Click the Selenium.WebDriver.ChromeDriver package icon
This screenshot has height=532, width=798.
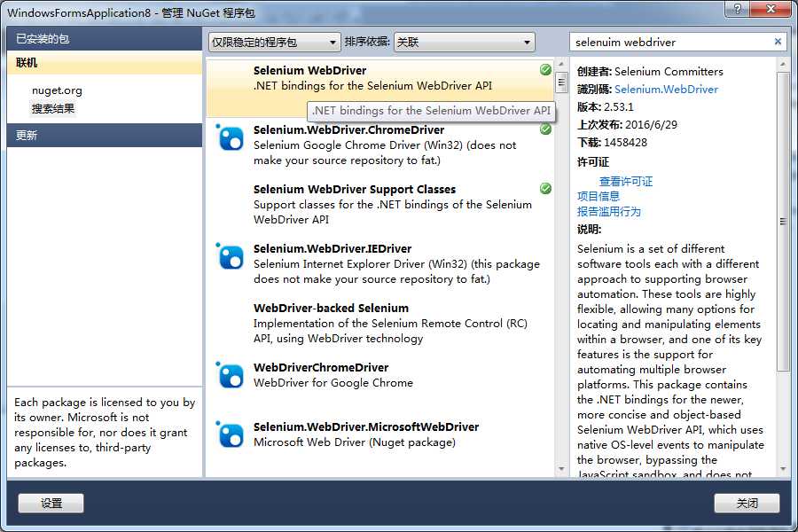230,137
